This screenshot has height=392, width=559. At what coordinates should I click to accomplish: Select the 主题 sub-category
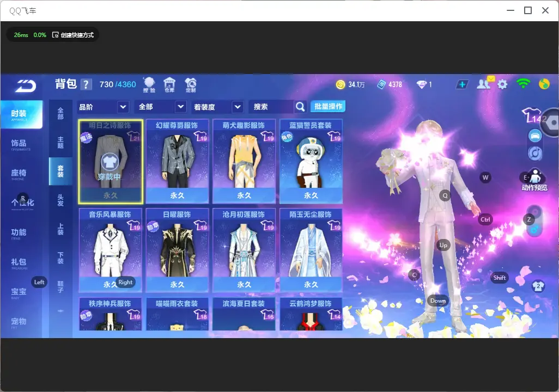tap(60, 142)
